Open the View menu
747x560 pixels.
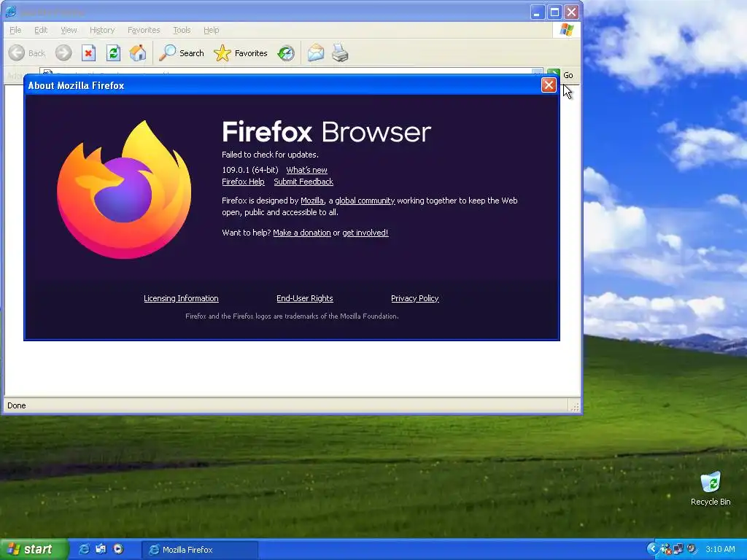coord(69,30)
